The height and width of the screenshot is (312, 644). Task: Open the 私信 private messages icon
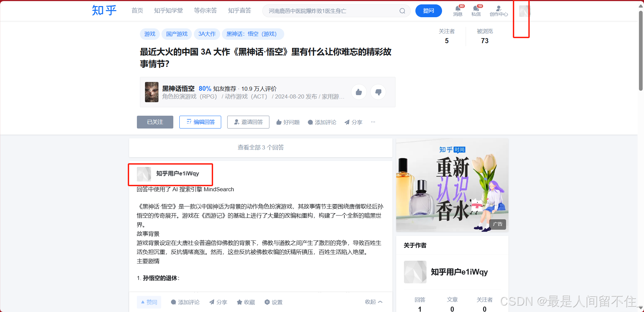tap(476, 10)
